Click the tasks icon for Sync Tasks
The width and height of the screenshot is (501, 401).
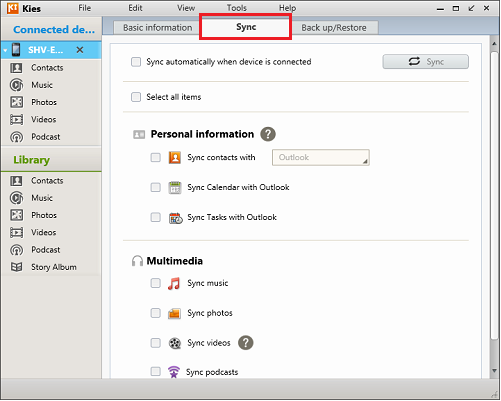pos(175,218)
